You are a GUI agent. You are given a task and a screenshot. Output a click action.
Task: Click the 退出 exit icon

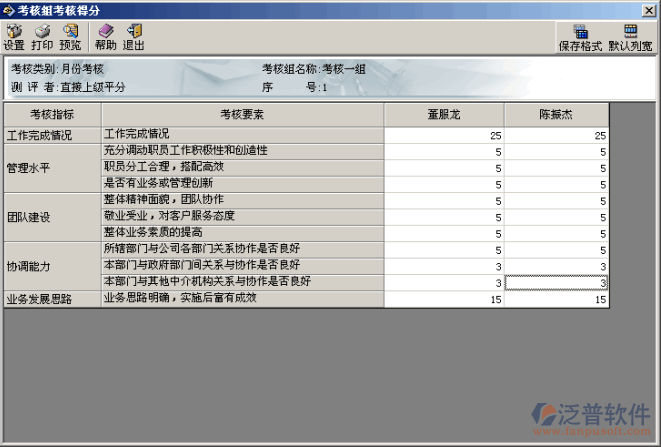[134, 37]
